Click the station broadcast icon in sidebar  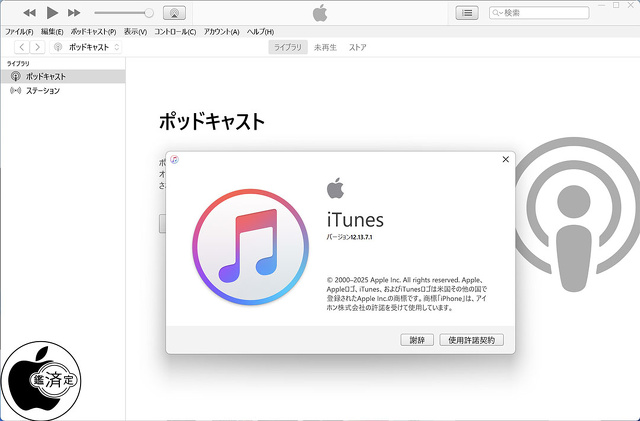[x=16, y=91]
